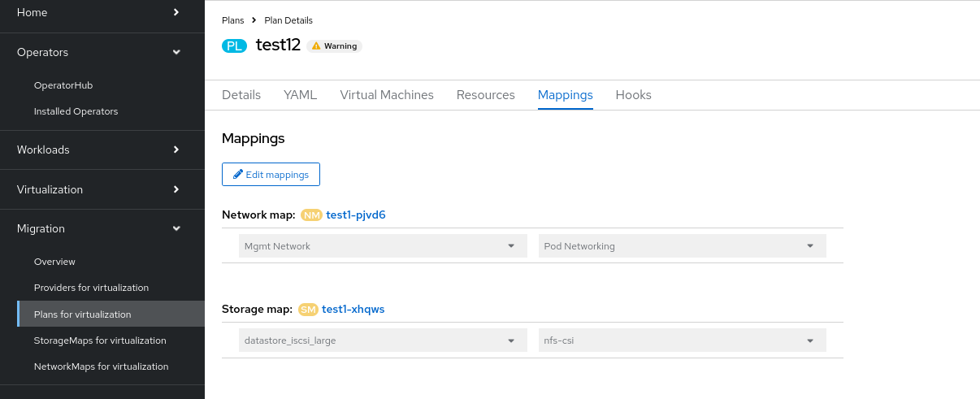Switch to the YAML tab
980x399 pixels.
click(300, 95)
